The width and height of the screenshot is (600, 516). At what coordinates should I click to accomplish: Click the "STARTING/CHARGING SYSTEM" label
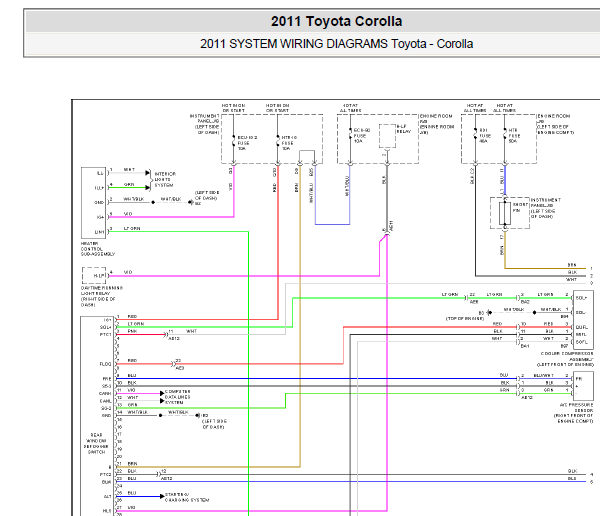pyautogui.click(x=187, y=497)
